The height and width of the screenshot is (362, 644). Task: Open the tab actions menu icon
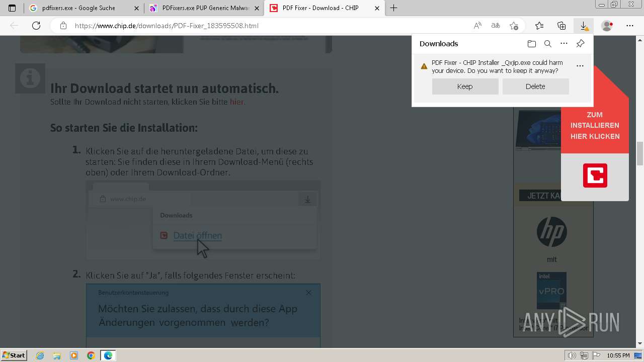point(12,8)
